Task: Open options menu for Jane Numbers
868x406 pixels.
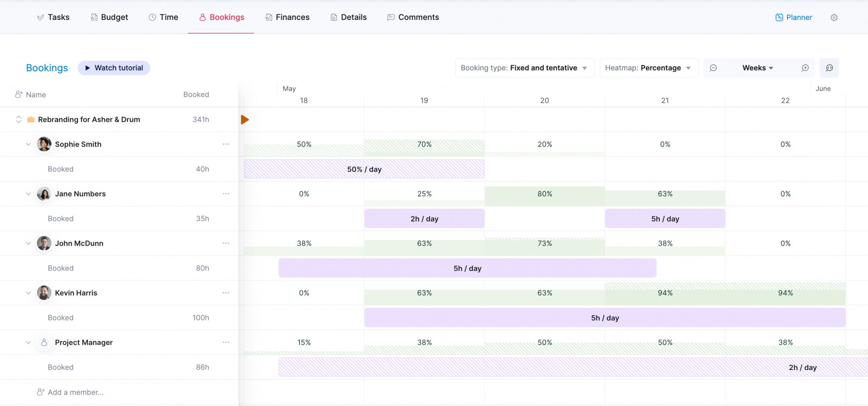Action: (226, 193)
